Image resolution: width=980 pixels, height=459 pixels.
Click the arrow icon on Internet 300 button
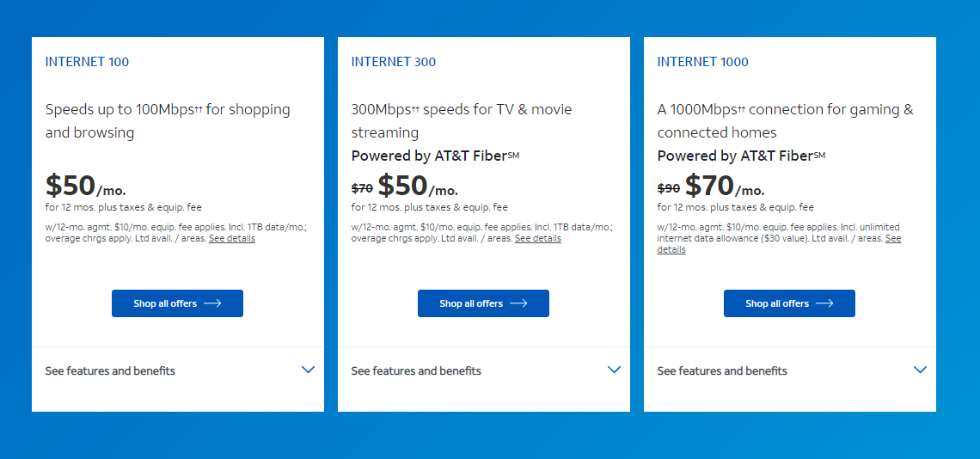click(518, 303)
